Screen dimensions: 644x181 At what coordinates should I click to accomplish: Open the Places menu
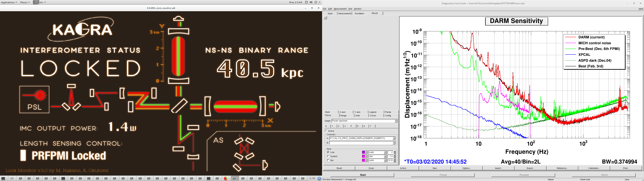[25, 2]
